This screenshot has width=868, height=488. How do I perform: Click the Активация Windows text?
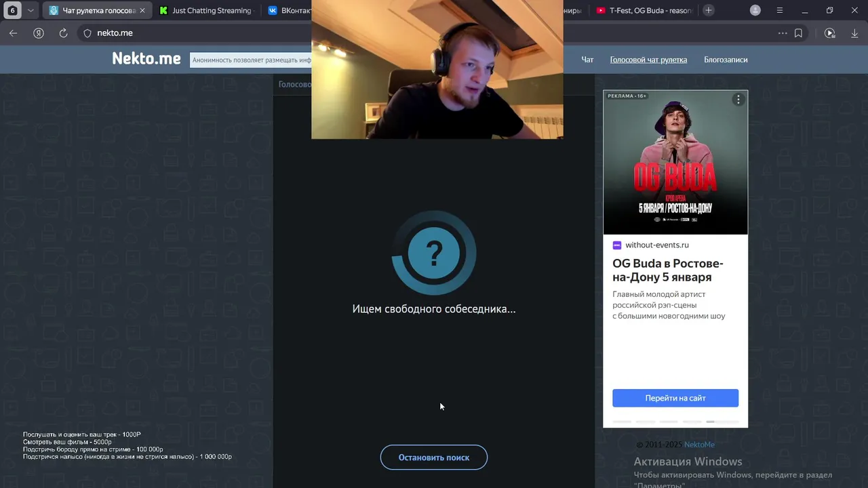coord(688,462)
